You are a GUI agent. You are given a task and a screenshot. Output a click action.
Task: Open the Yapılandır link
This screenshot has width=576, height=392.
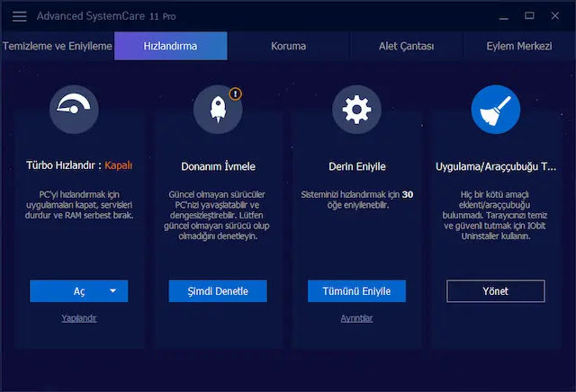click(x=79, y=318)
